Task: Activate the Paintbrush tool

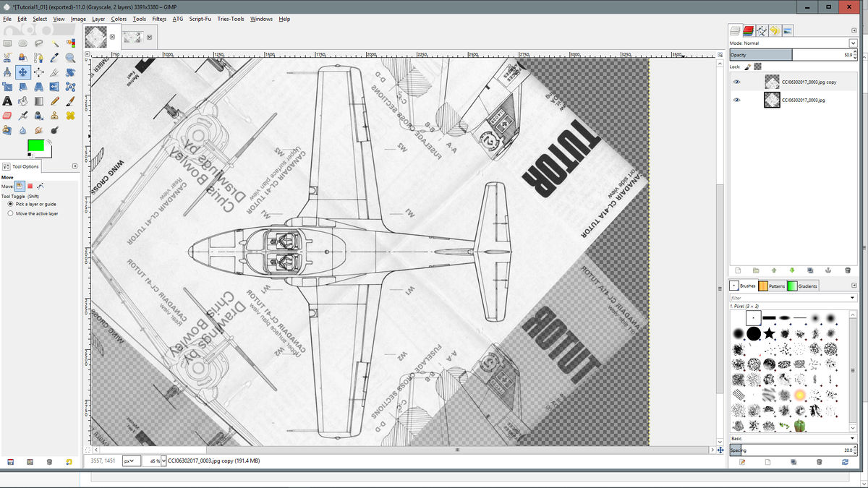Action: (x=70, y=102)
